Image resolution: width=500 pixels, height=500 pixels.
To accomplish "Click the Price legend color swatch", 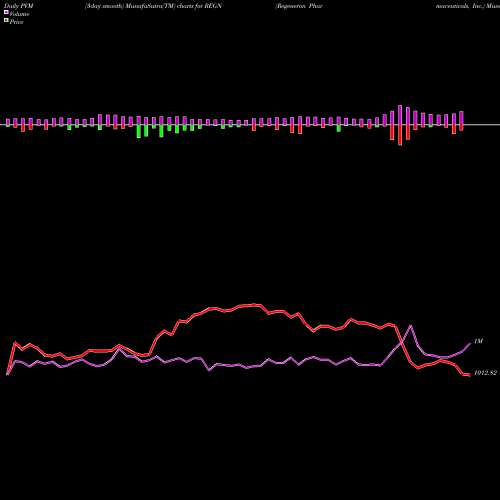I will 6,20.
